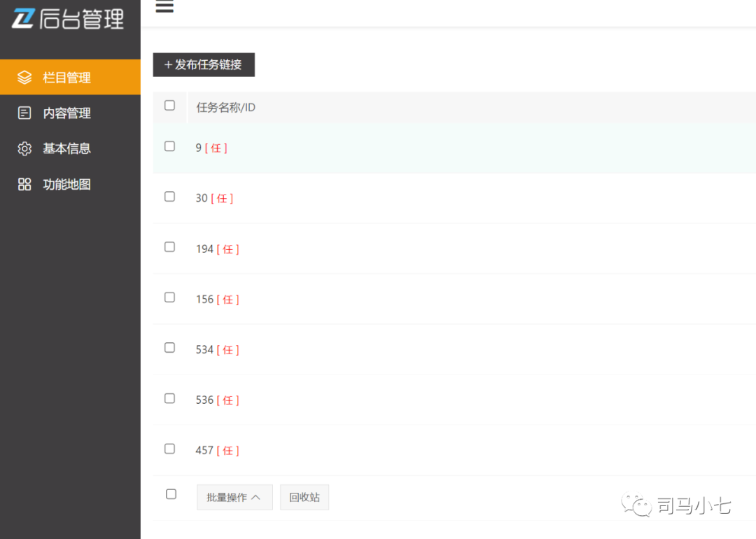Image resolution: width=756 pixels, height=539 pixels.
Task: Click the task row labeled 156
Action: point(454,300)
